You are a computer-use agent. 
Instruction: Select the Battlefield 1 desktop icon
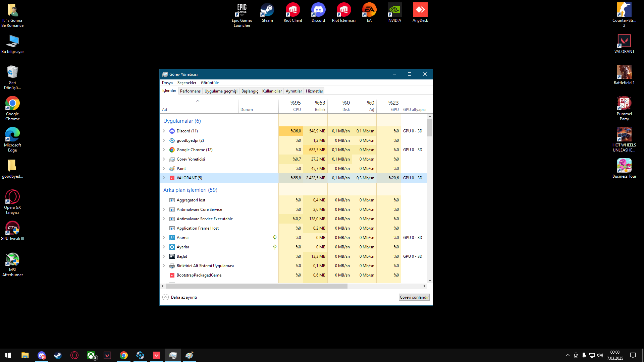pos(624,75)
